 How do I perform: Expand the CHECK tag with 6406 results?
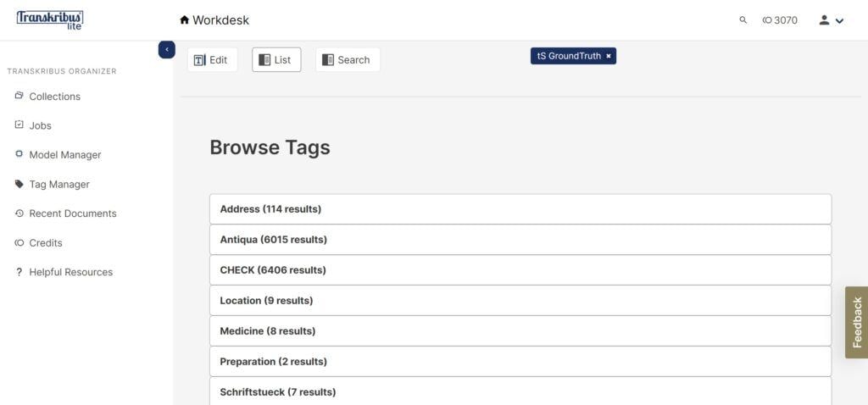coord(520,270)
